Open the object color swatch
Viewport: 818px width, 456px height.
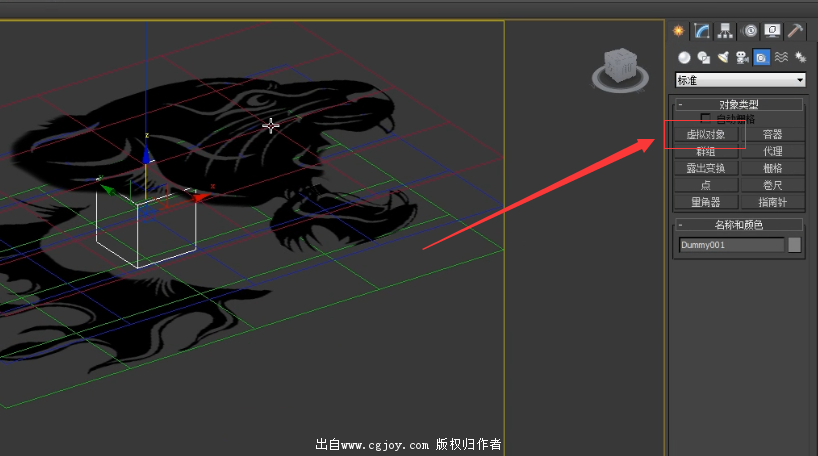pos(795,245)
